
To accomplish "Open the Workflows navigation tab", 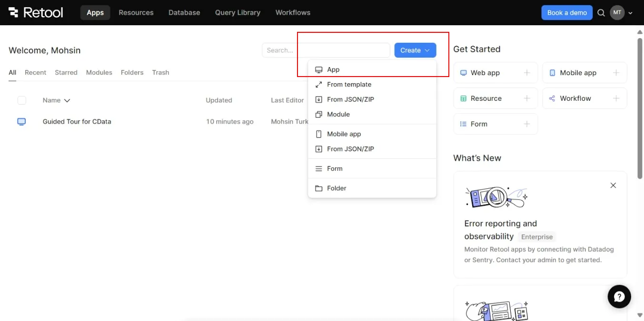I will (293, 13).
